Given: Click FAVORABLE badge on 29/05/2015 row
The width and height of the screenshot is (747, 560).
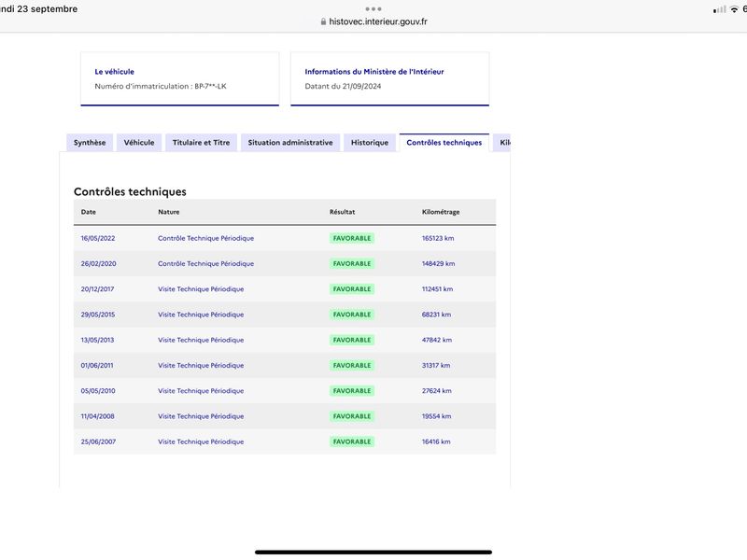Looking at the screenshot, I should [x=352, y=315].
